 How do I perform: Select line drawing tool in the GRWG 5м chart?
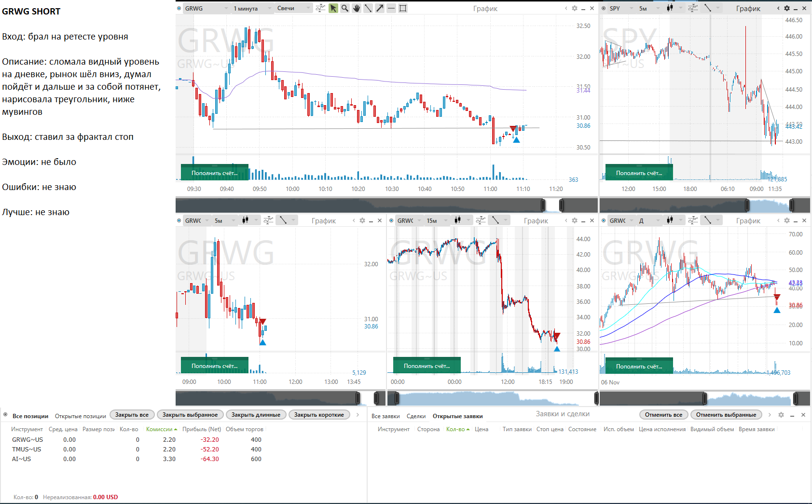[x=283, y=220]
